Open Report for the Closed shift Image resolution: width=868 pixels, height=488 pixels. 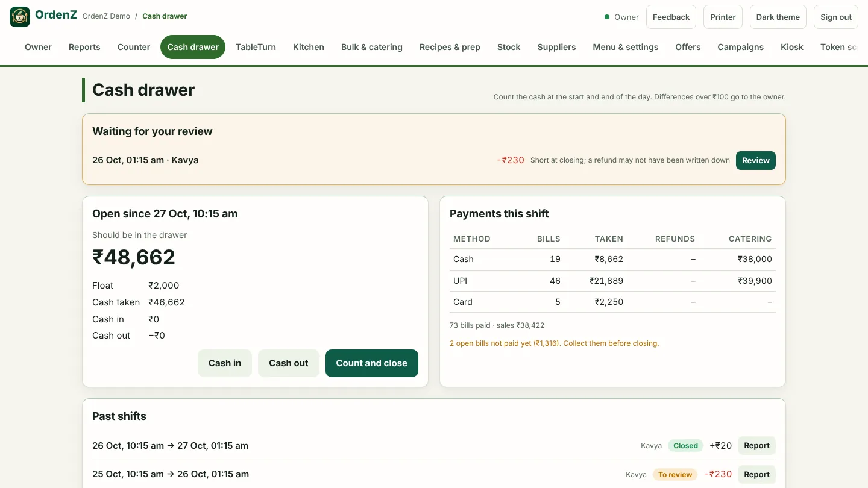click(x=756, y=446)
